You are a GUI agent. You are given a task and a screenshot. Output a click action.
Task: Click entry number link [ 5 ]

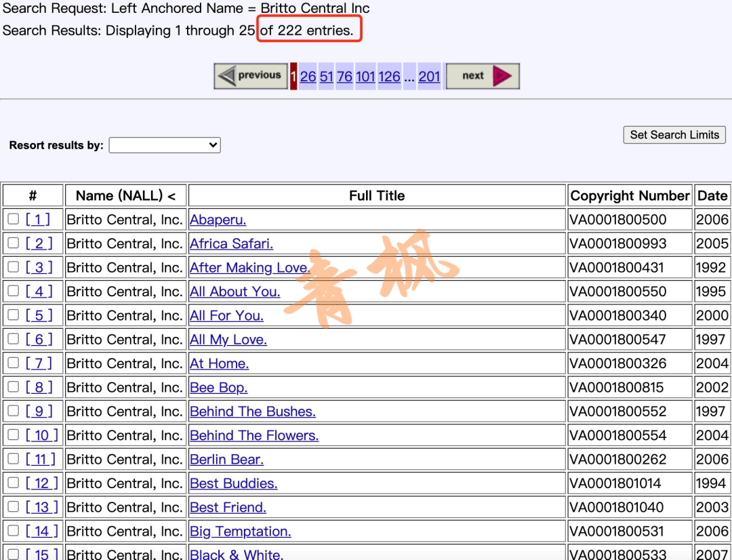(39, 315)
